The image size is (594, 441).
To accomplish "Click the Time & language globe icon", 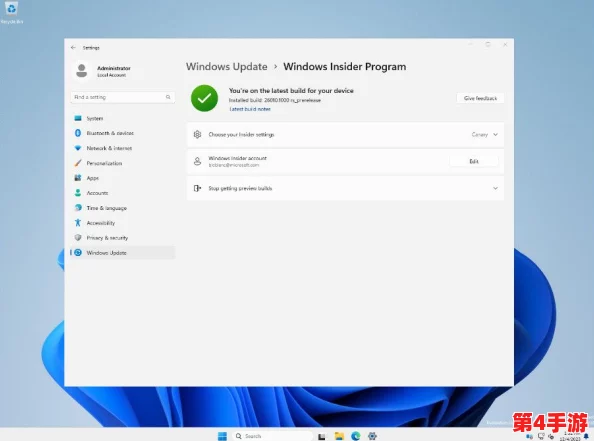I will (78, 208).
